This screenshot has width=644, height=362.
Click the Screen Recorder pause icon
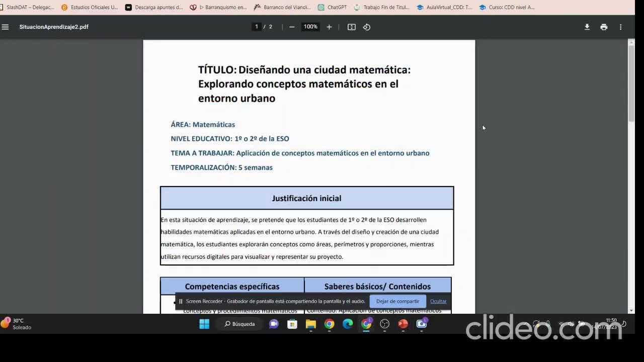[181, 301]
